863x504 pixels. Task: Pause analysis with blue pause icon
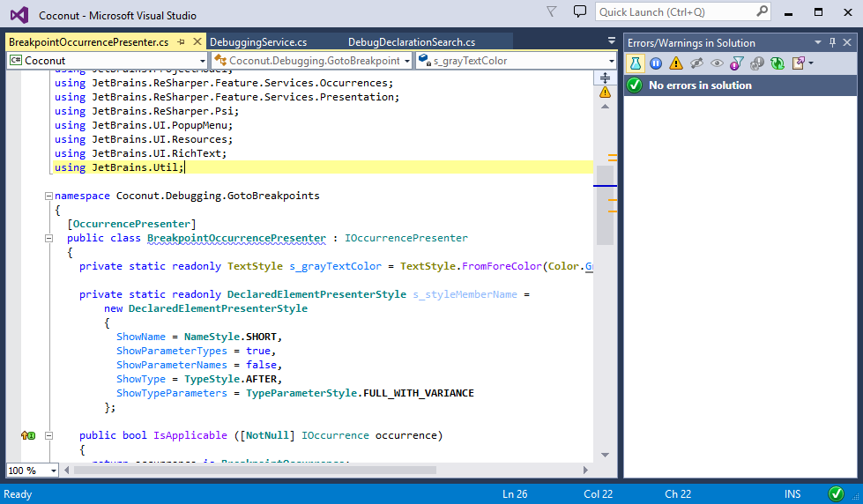656,63
